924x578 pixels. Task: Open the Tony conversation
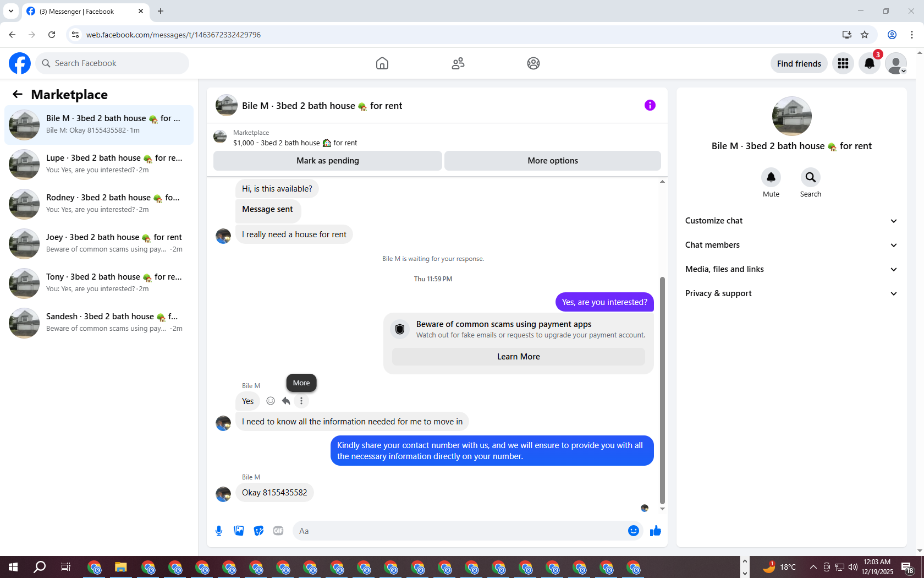[99, 283]
